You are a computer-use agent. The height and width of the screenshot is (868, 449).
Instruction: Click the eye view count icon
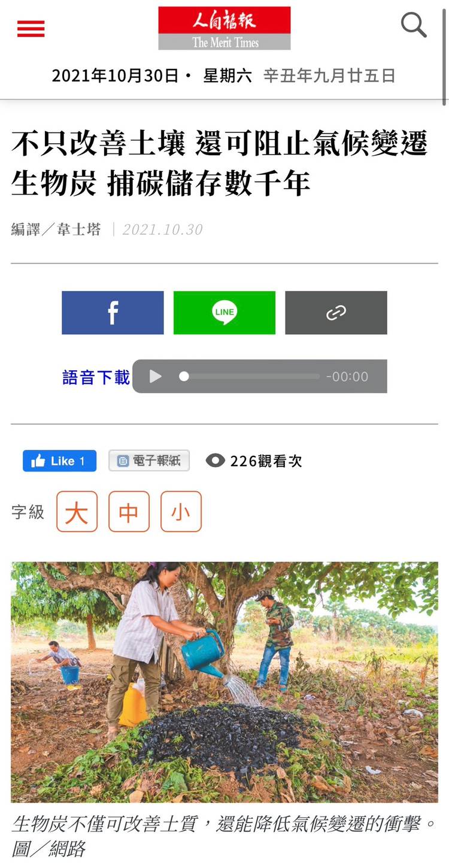(x=215, y=461)
